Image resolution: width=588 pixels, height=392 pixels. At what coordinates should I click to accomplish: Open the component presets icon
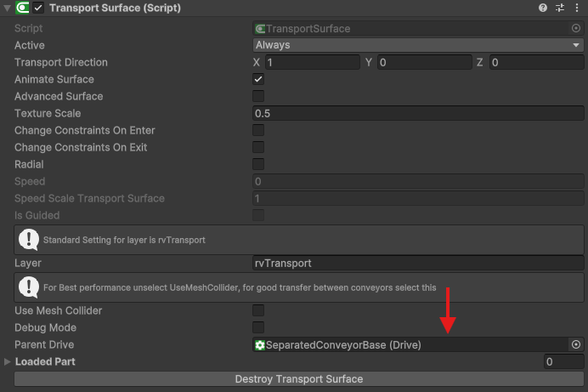pos(560,8)
